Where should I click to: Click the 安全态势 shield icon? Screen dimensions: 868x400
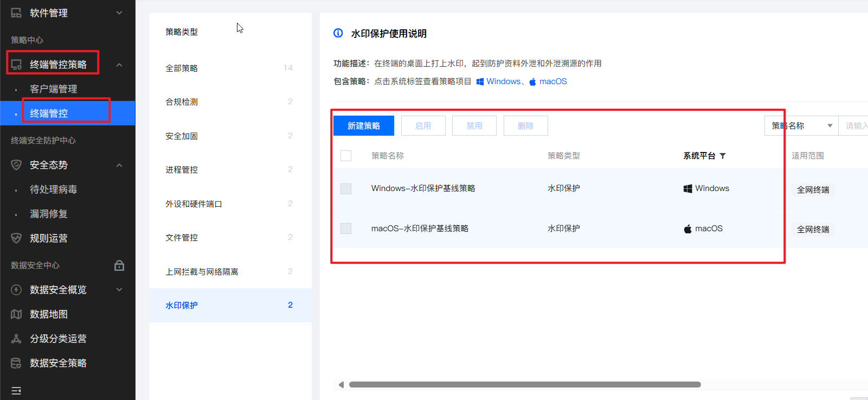pos(16,165)
